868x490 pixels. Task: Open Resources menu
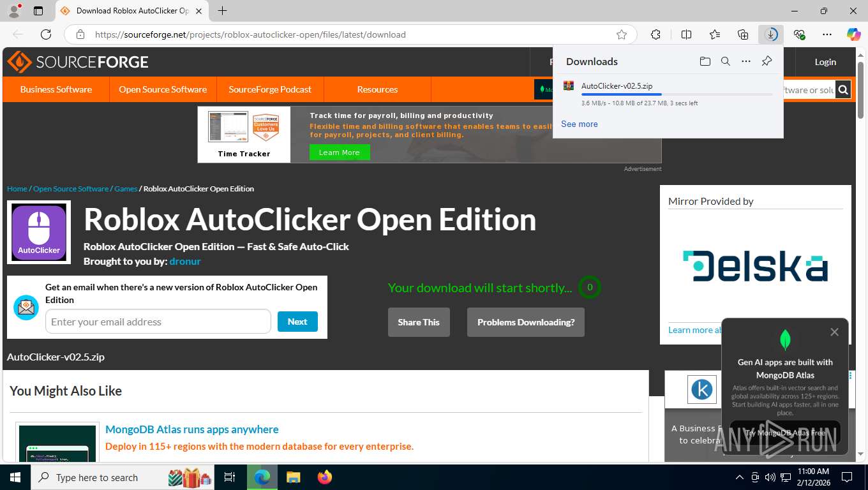(x=377, y=89)
